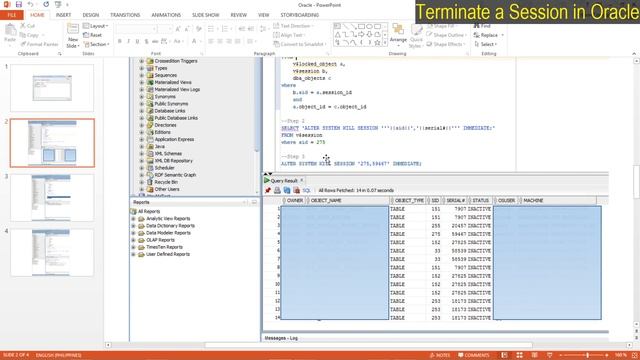Open Shape Fill dropdown
This screenshot has width=640, height=360.
pos(442,26)
